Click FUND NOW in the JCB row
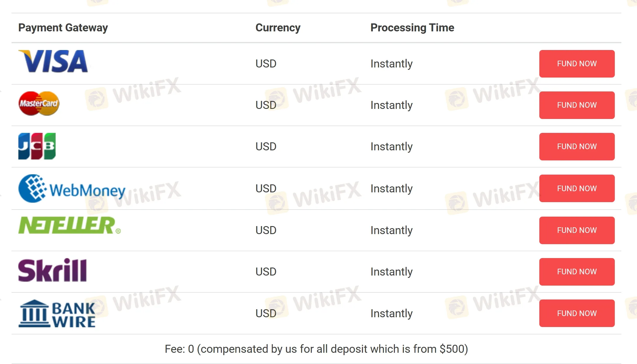Screen dimensions: 637x364 [577, 146]
